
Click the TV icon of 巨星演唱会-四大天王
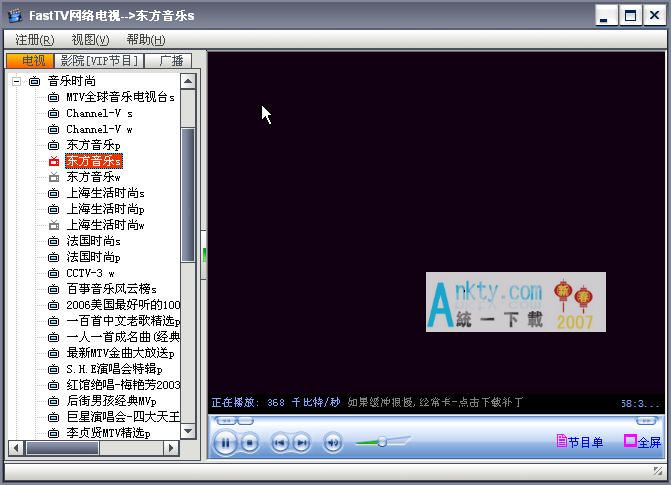coord(53,417)
